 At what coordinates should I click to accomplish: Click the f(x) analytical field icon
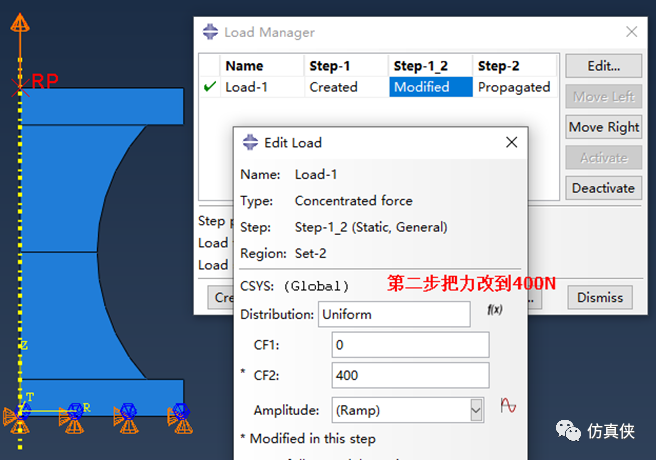pyautogui.click(x=495, y=309)
